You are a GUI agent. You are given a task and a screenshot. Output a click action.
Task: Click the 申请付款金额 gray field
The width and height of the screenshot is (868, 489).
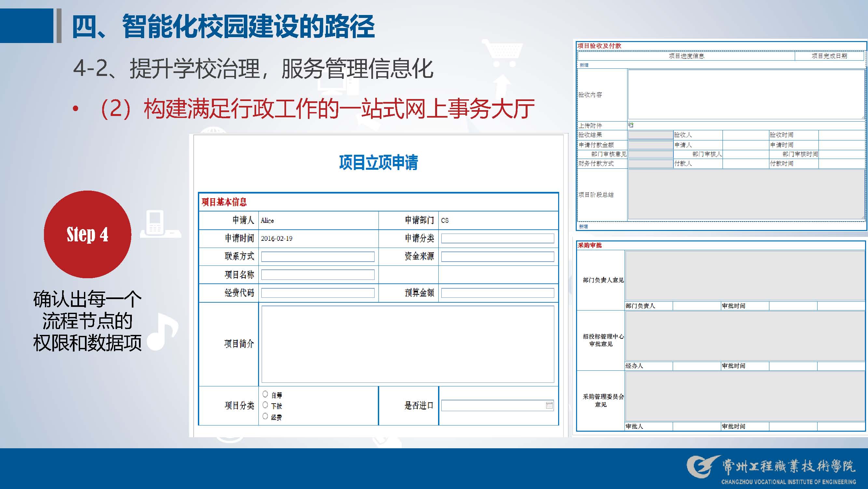coord(650,145)
